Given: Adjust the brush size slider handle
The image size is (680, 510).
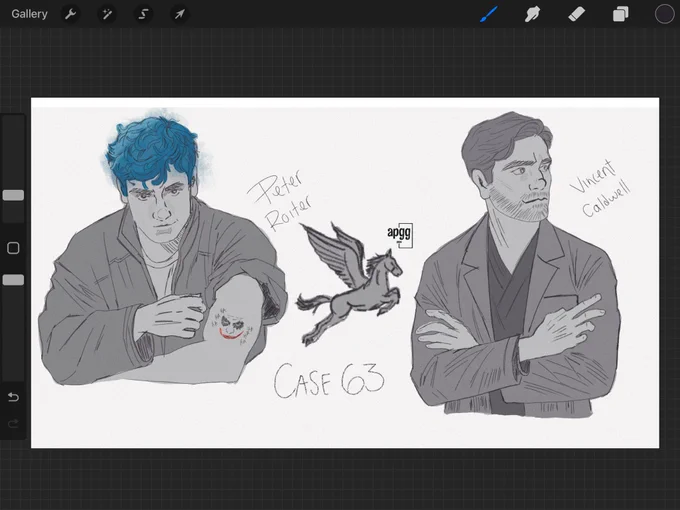Looking at the screenshot, I should click(13, 195).
